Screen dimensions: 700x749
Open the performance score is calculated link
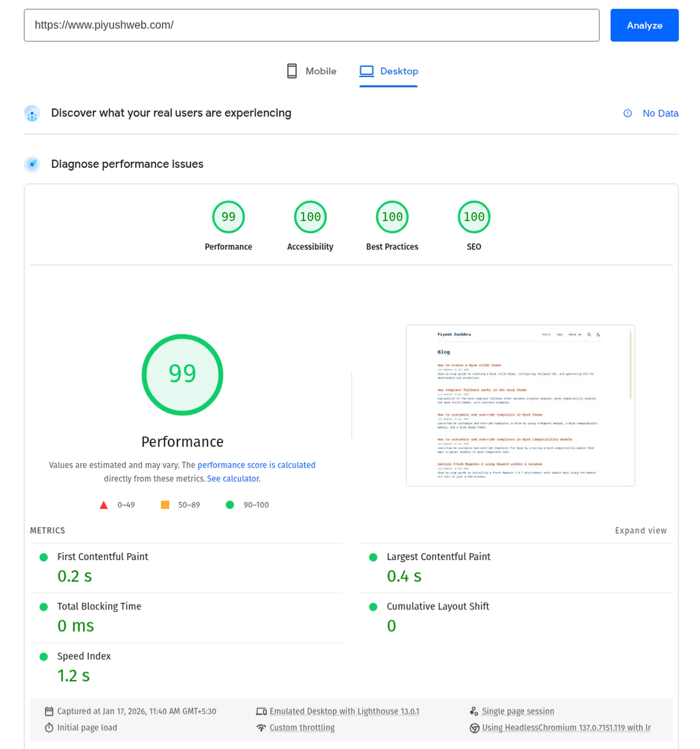pyautogui.click(x=257, y=465)
